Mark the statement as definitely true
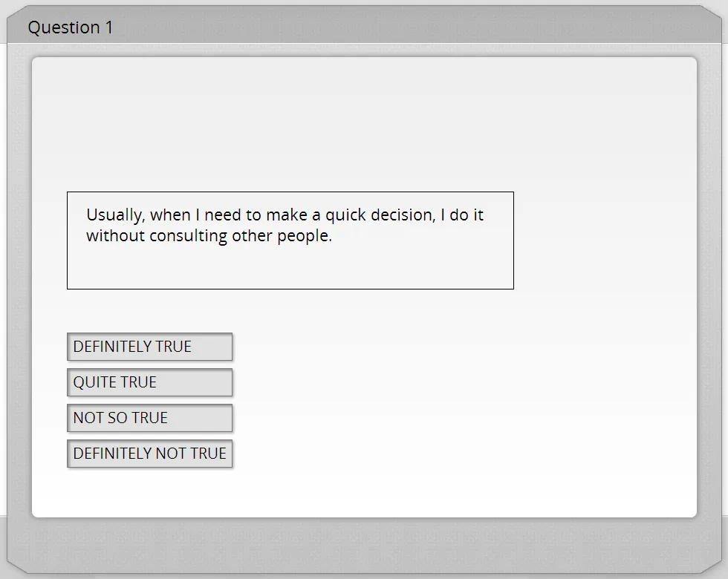The height and width of the screenshot is (579, 728). tap(149, 347)
